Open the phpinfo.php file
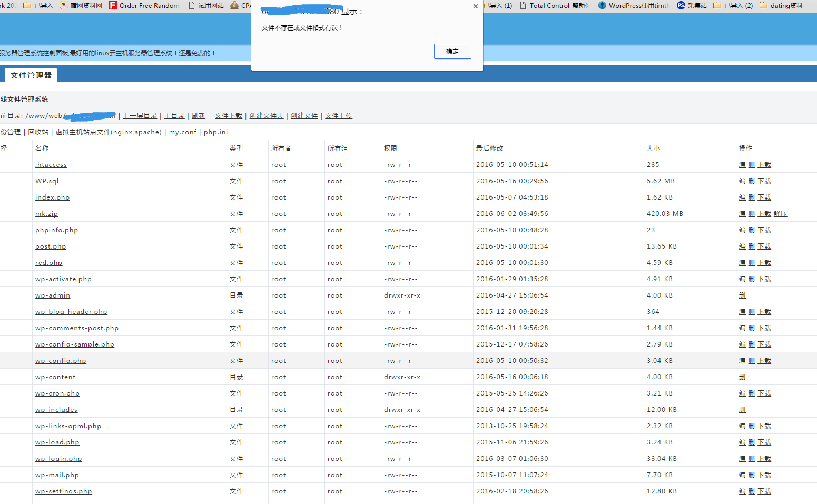 (56, 230)
